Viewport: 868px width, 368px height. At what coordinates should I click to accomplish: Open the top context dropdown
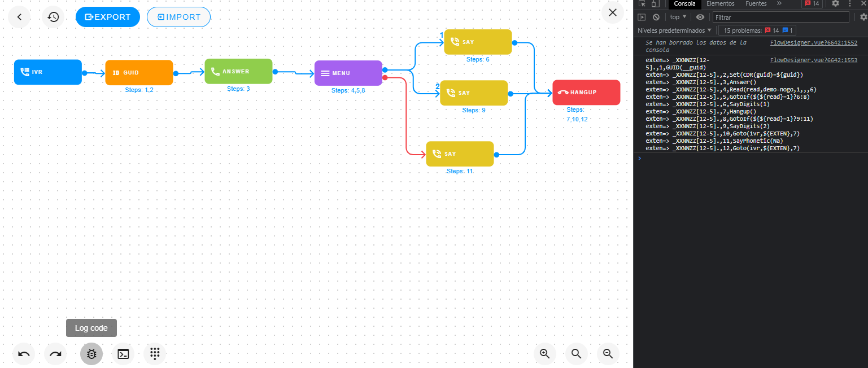pos(678,17)
